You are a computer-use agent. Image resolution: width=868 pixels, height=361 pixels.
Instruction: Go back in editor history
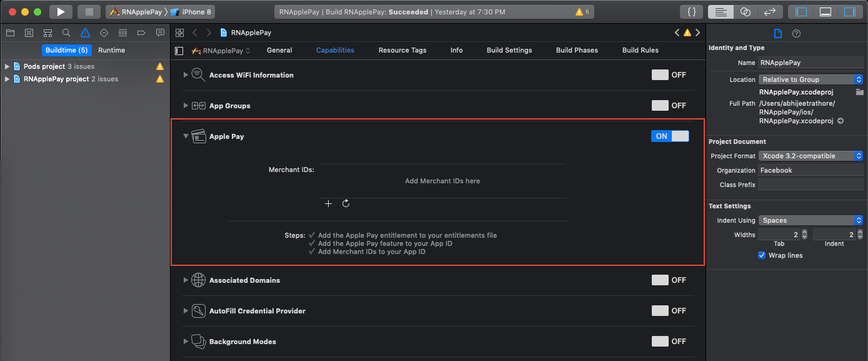pyautogui.click(x=195, y=33)
